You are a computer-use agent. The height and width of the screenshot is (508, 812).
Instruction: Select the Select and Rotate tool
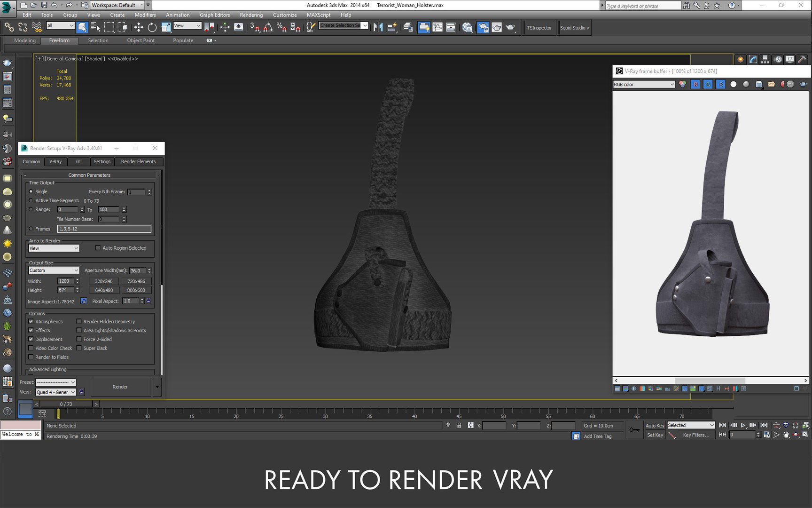[152, 27]
